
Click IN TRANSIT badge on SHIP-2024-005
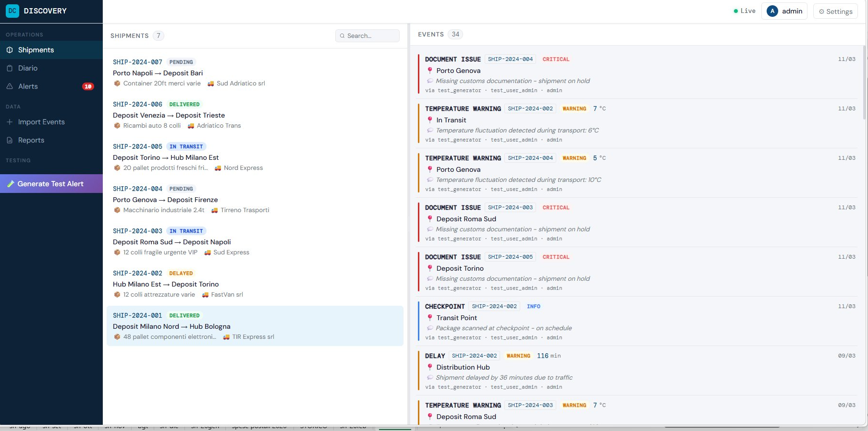186,146
